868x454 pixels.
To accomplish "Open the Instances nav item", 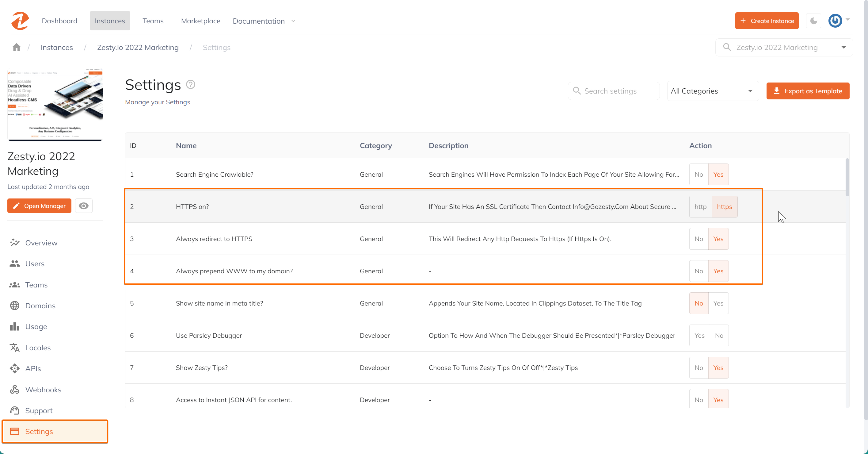I will tap(109, 21).
